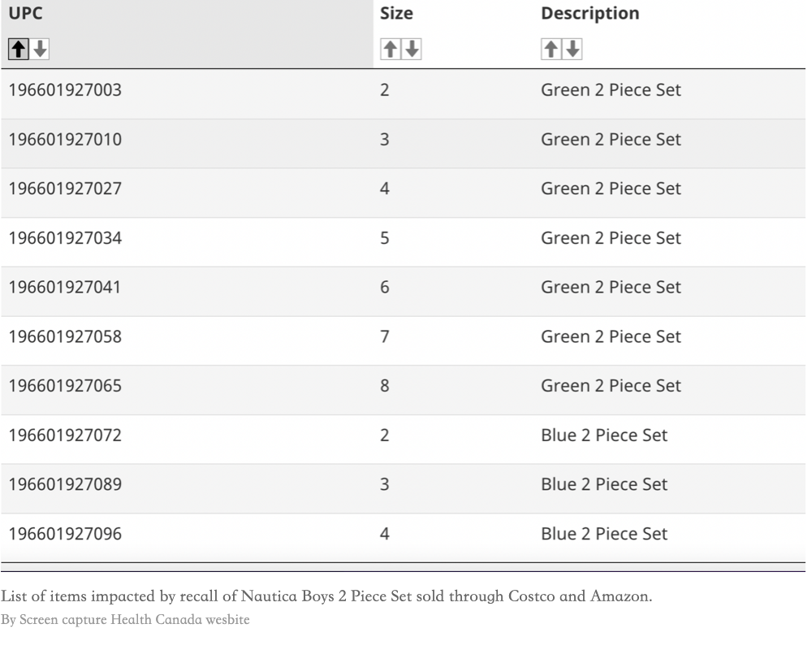Click the Health Canada screen capture credit
Screen dimensions: 812x650
coord(125,619)
